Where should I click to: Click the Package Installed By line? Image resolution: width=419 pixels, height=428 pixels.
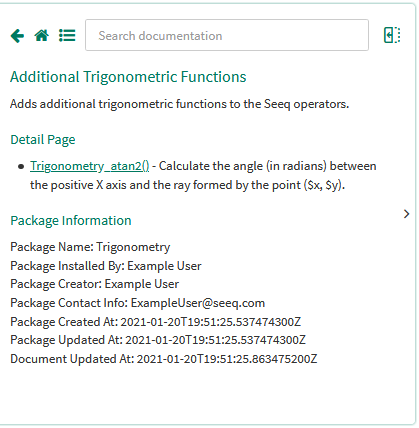pos(106,266)
